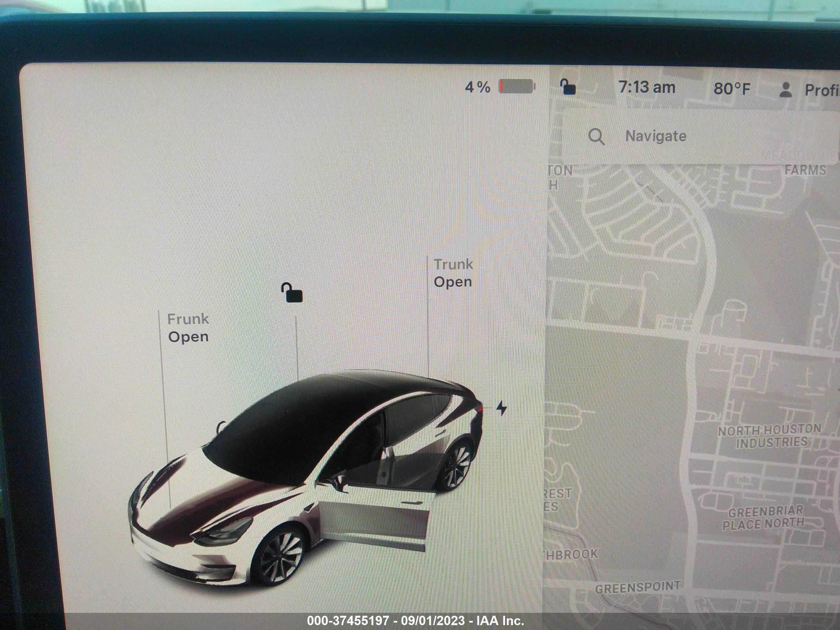Open the Profile icon at top right

click(785, 90)
